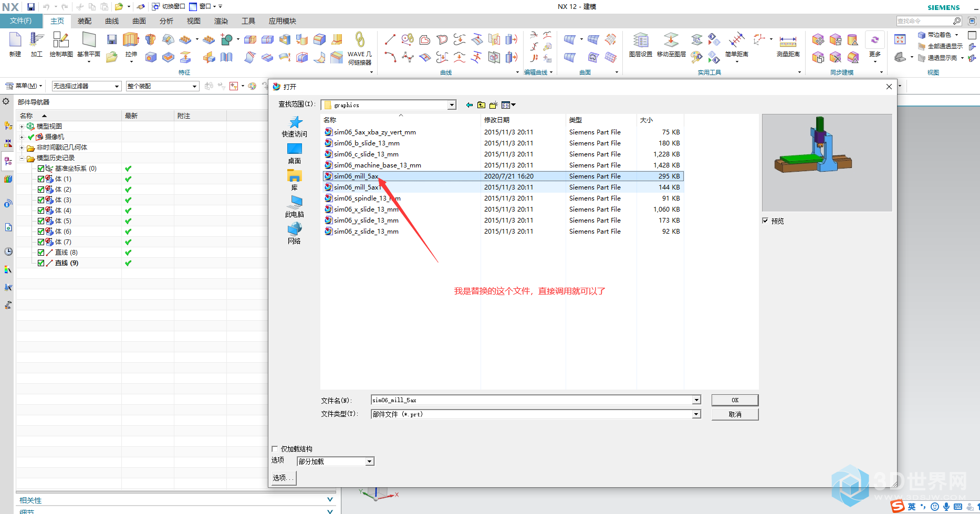Open the Look in (graphics) folder dropdown
The height and width of the screenshot is (514, 980).
point(452,105)
